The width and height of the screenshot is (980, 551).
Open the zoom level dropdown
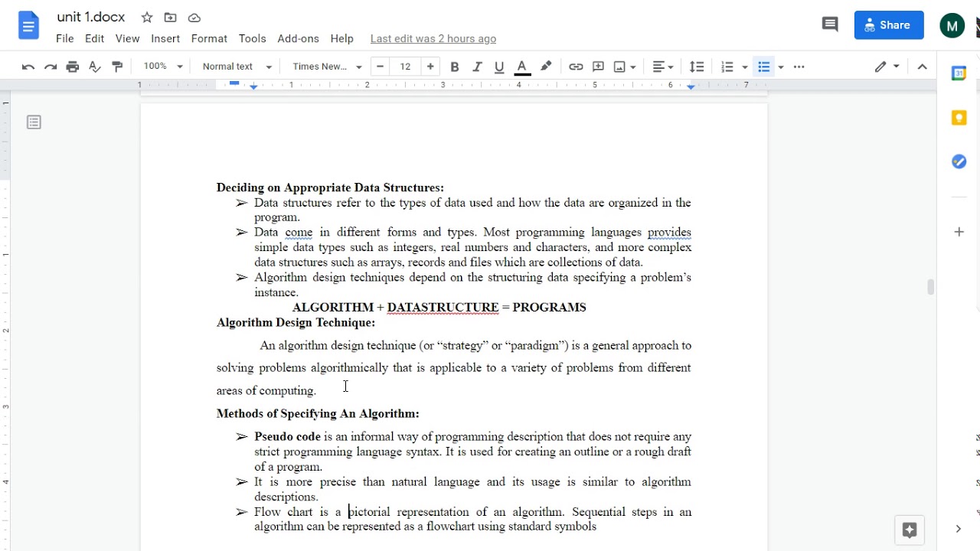[x=163, y=67]
